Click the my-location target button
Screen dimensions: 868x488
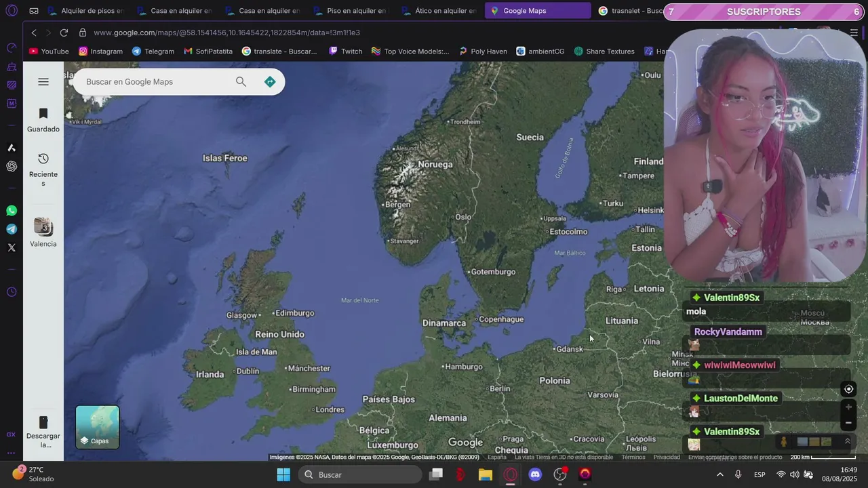coord(848,389)
